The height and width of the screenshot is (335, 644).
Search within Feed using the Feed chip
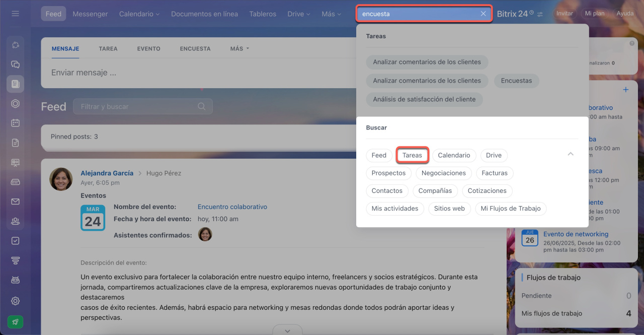(x=379, y=155)
